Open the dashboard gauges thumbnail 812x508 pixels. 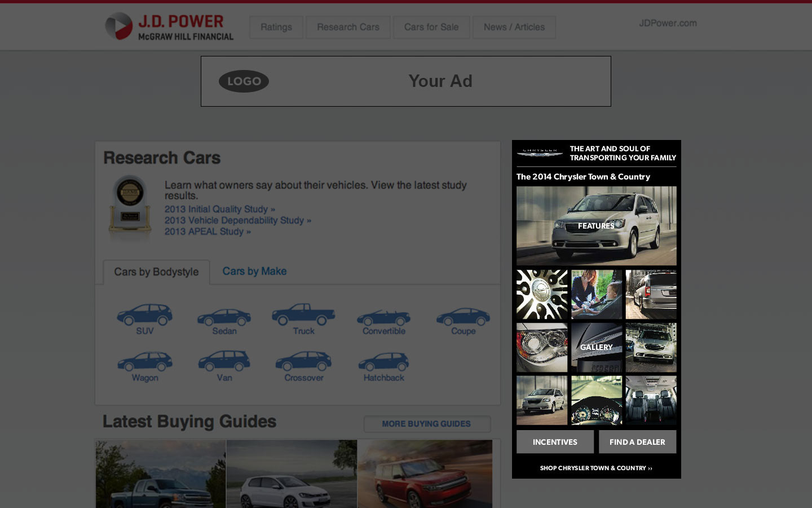pos(597,400)
